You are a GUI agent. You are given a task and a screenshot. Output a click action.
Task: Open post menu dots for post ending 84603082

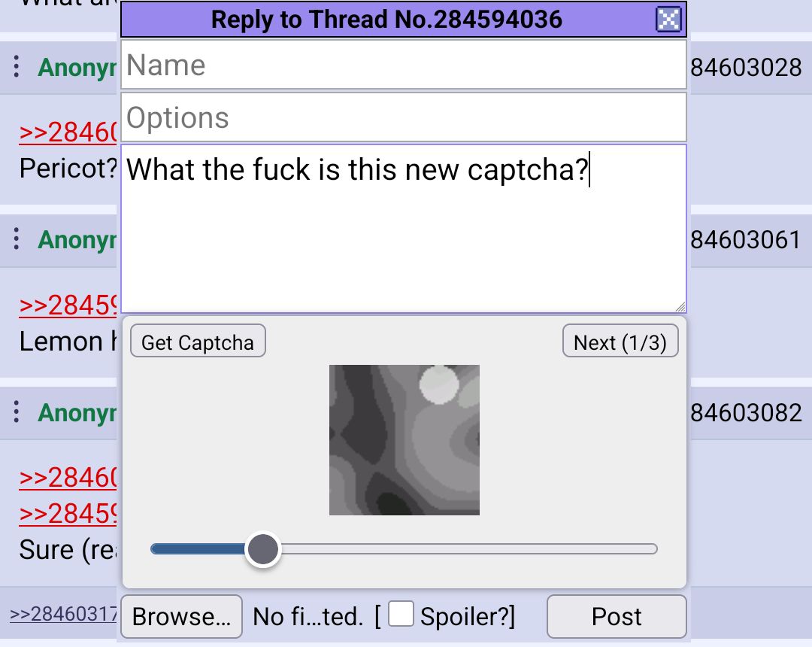coord(17,412)
